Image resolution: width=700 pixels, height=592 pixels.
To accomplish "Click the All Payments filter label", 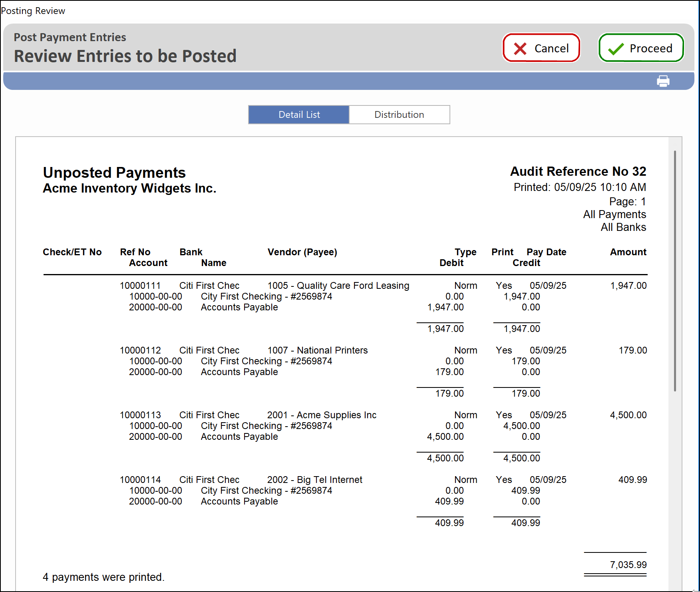I will [614, 215].
